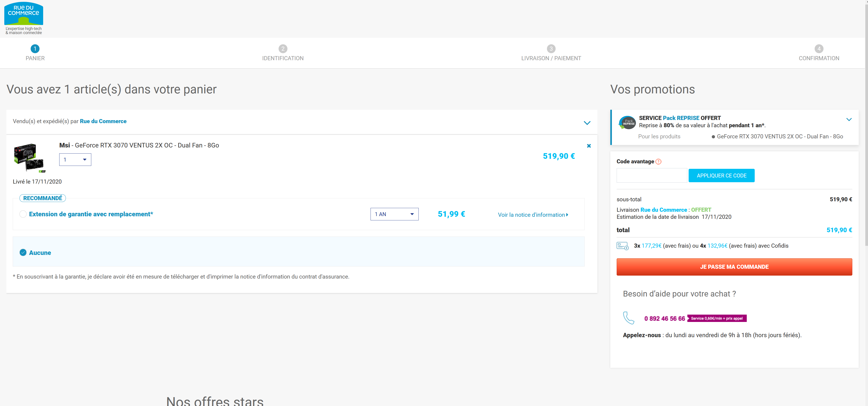The height and width of the screenshot is (406, 868).
Task: Expand the Pack Reprise promotion details
Action: click(x=849, y=120)
